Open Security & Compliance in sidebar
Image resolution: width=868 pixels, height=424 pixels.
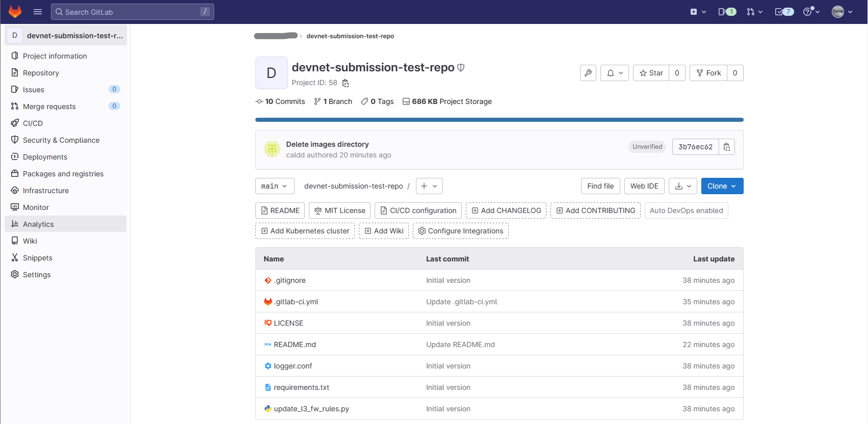[x=66, y=140]
